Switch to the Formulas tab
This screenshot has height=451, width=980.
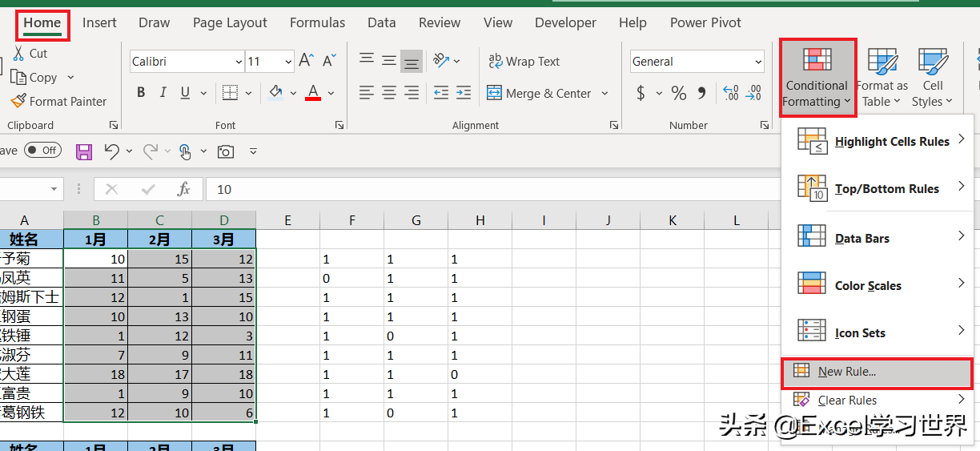[x=317, y=22]
